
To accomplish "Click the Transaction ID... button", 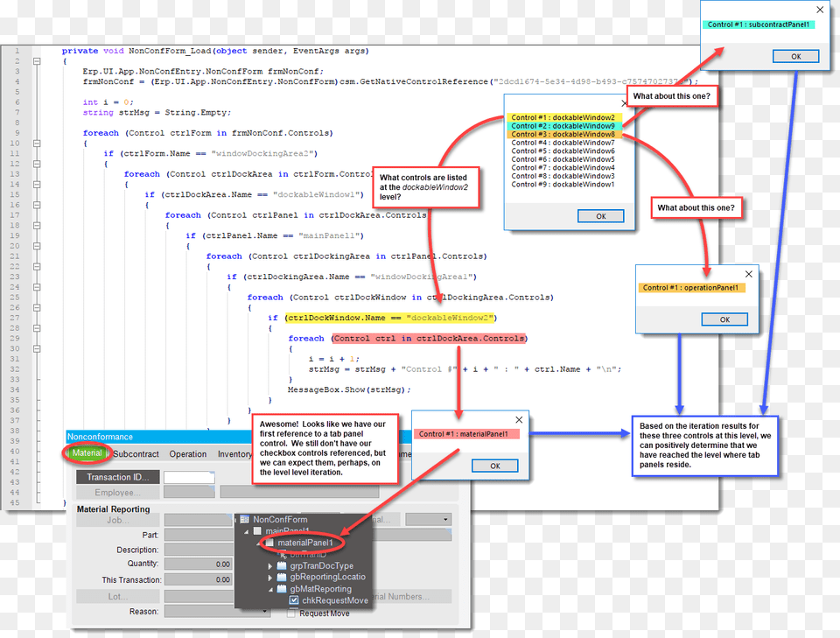I will pyautogui.click(x=117, y=477).
